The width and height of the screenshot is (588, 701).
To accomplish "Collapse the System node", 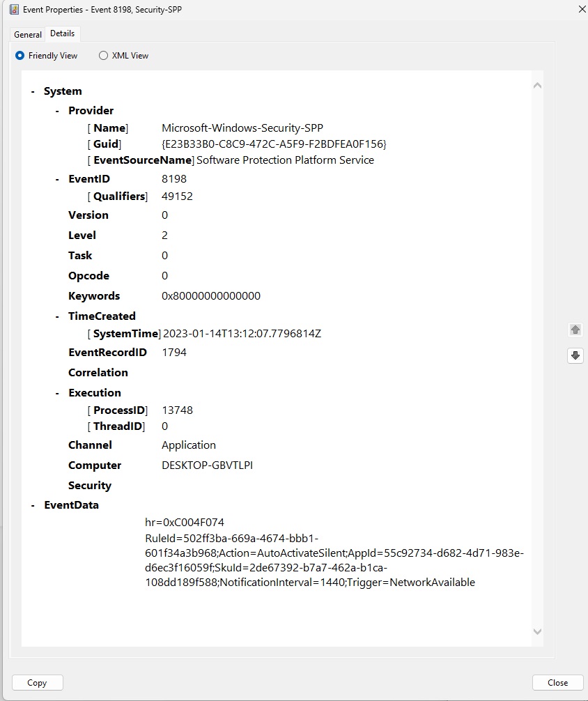I will (x=33, y=91).
